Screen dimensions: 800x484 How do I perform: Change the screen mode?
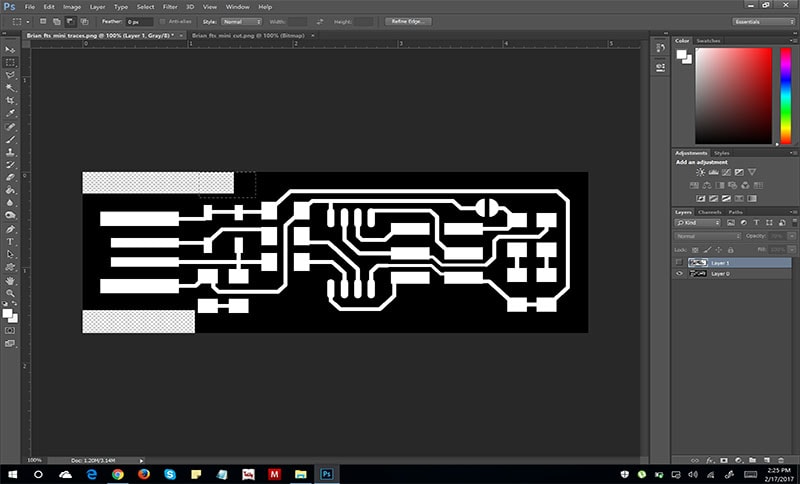[10, 343]
